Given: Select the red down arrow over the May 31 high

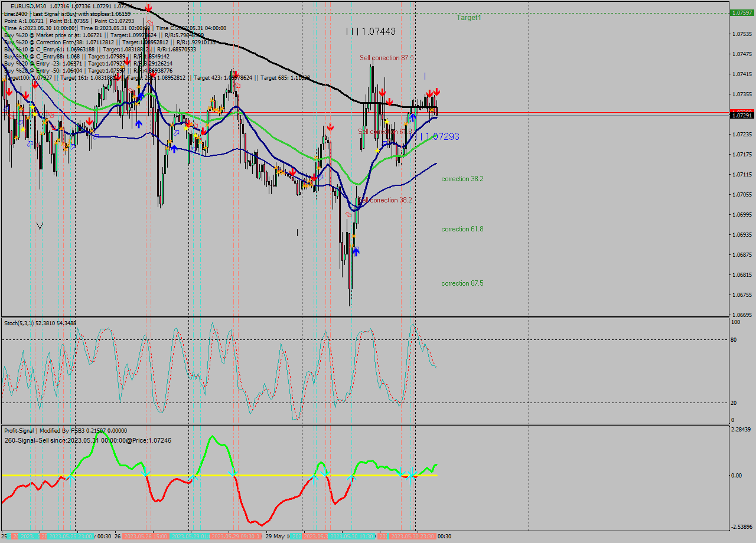Looking at the screenshot, I should [x=383, y=91].
